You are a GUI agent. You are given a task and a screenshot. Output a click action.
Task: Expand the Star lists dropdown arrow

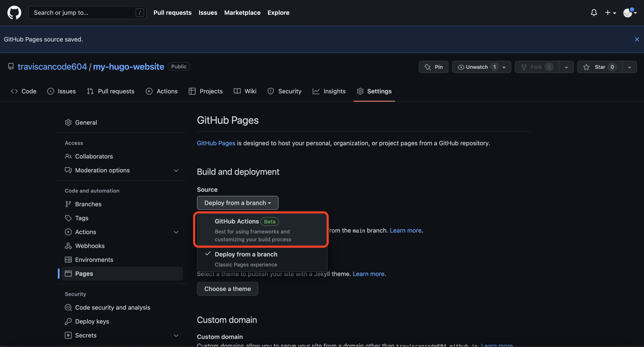point(629,67)
